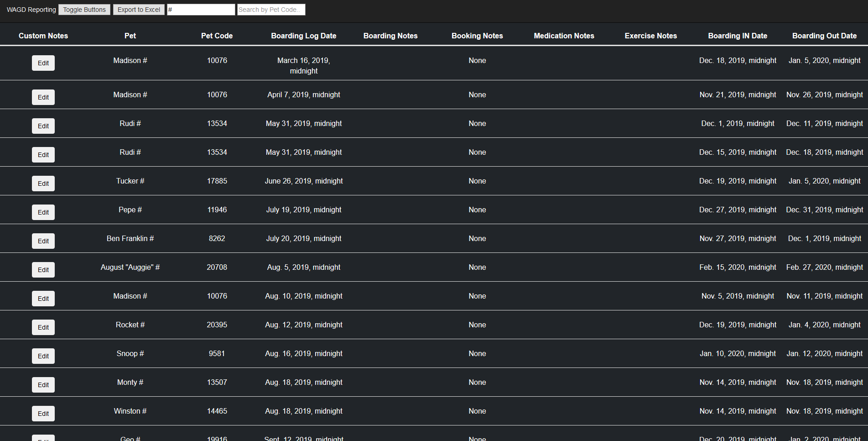The image size is (868, 441).
Task: Click the Search by Pet Code field
Action: click(x=271, y=10)
